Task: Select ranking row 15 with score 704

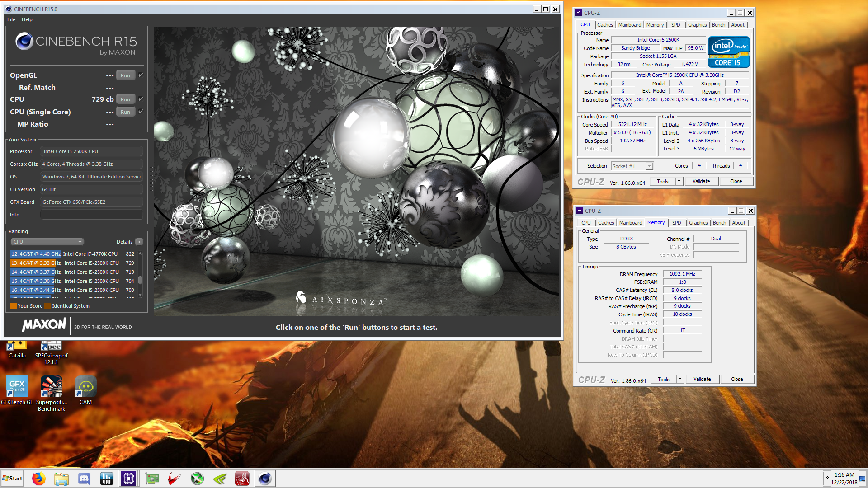Action: (73, 281)
